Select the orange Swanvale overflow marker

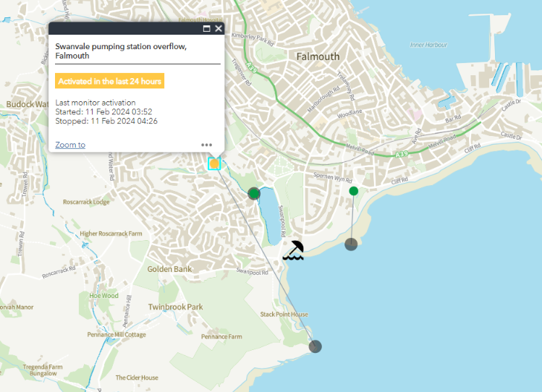pos(214,163)
